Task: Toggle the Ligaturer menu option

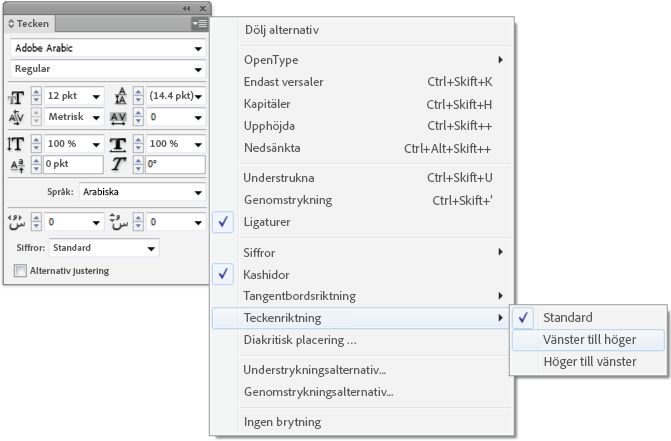Action: 362,222
